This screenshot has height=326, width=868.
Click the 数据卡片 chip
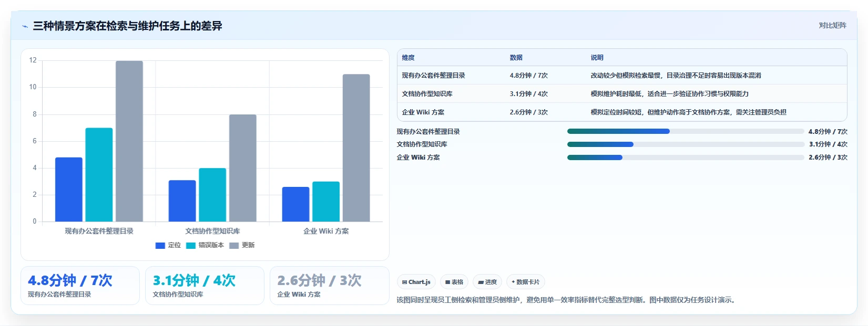[x=526, y=282]
